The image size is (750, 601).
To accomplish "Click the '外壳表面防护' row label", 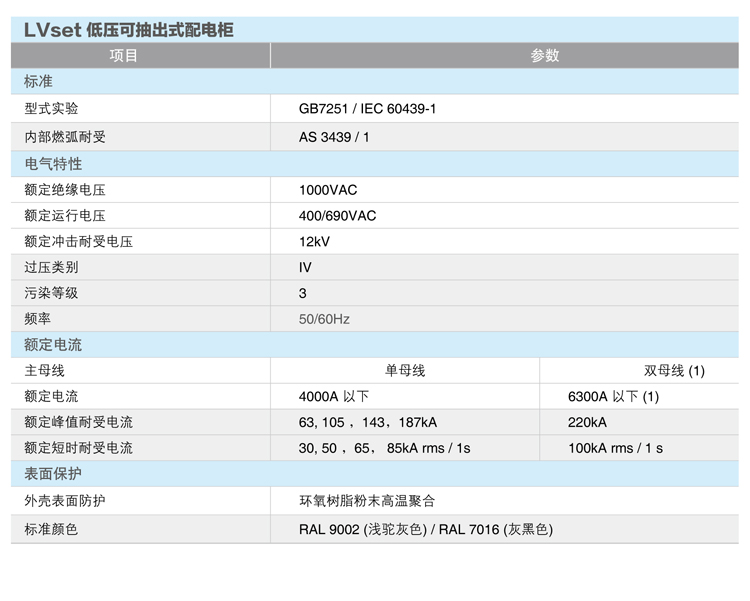I will 65,501.
